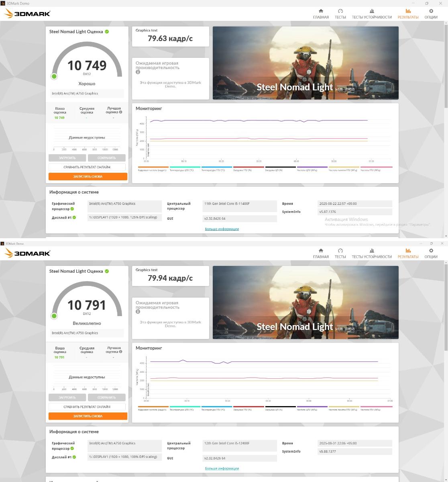Click green check next to Графический процессор, i5-11400F window
Image resolution: width=448 pixels, height=482 pixels.
pos(72,209)
